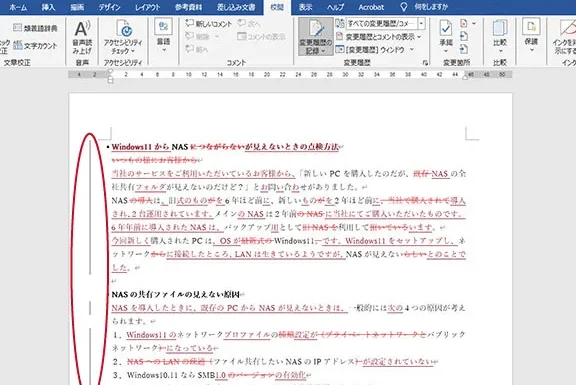
Task: Click the 承諾 accept change button
Action: (x=446, y=36)
